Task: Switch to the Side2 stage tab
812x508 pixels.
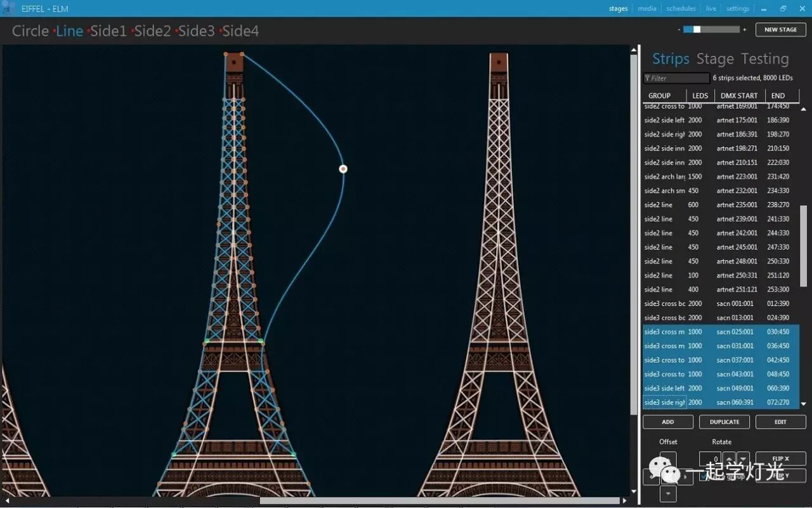Action: click(x=152, y=31)
